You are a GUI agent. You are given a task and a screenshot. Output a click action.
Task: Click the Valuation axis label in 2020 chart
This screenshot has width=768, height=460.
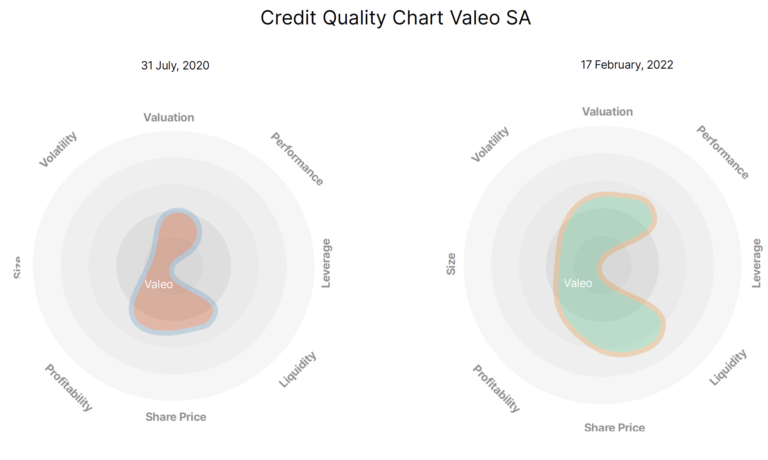point(169,118)
